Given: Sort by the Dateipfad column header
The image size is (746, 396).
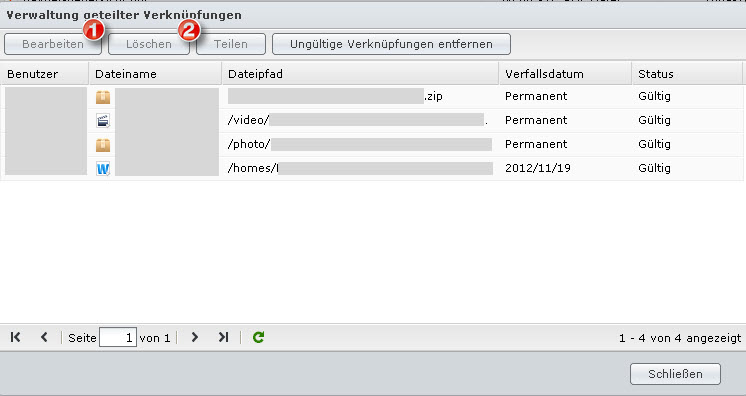Looking at the screenshot, I should (x=361, y=74).
